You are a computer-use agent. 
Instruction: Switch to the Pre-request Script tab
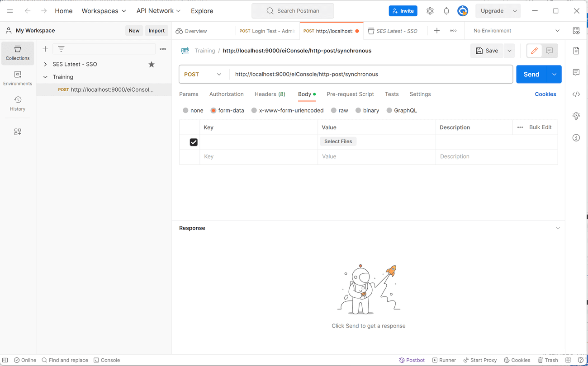click(x=350, y=94)
